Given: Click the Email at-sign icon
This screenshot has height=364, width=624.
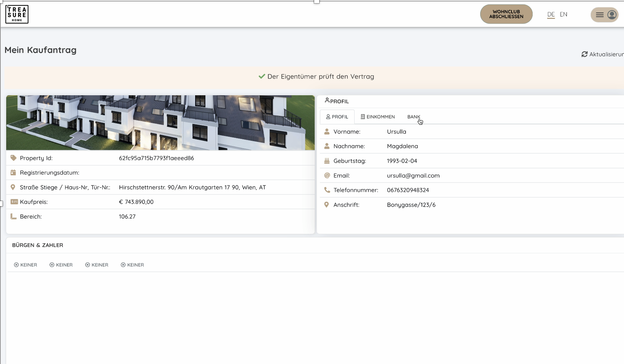Looking at the screenshot, I should pos(327,175).
